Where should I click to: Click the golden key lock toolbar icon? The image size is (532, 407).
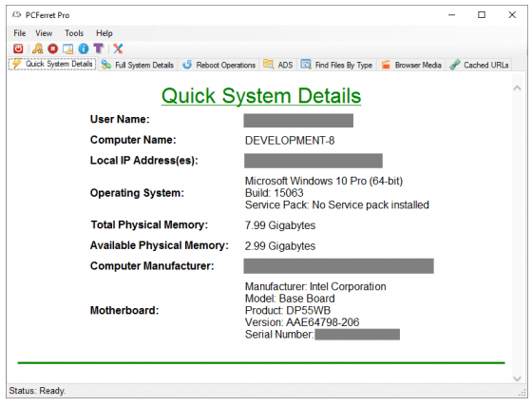tap(38, 48)
